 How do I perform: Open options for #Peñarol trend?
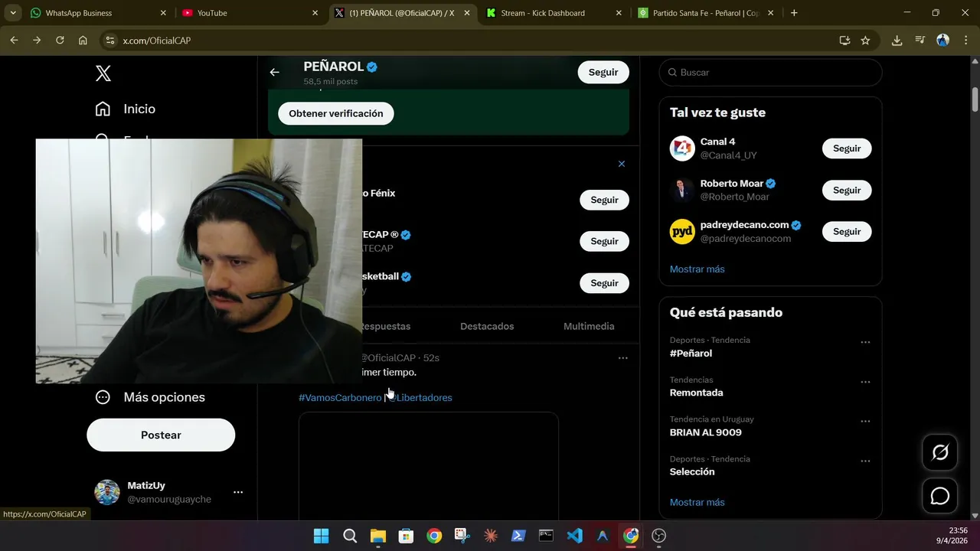coord(865,342)
